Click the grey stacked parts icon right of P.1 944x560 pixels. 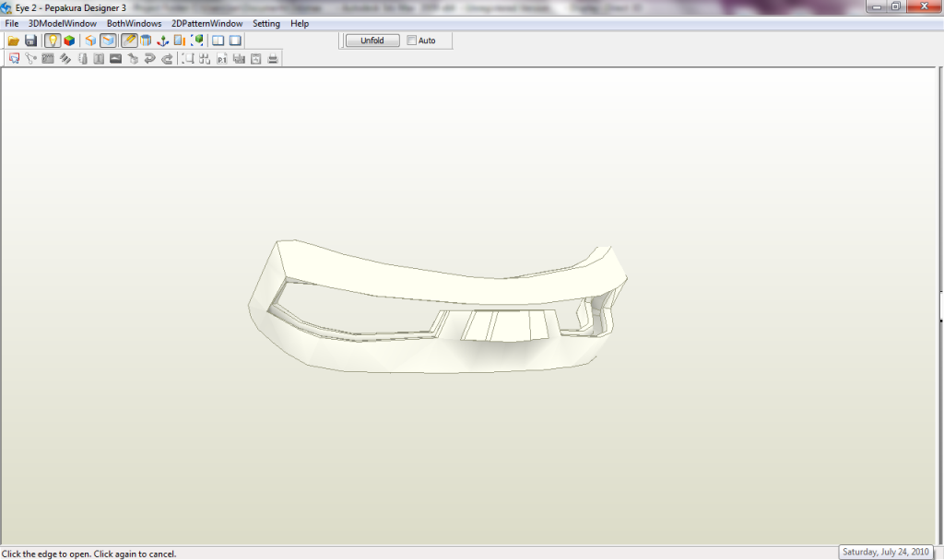[239, 59]
